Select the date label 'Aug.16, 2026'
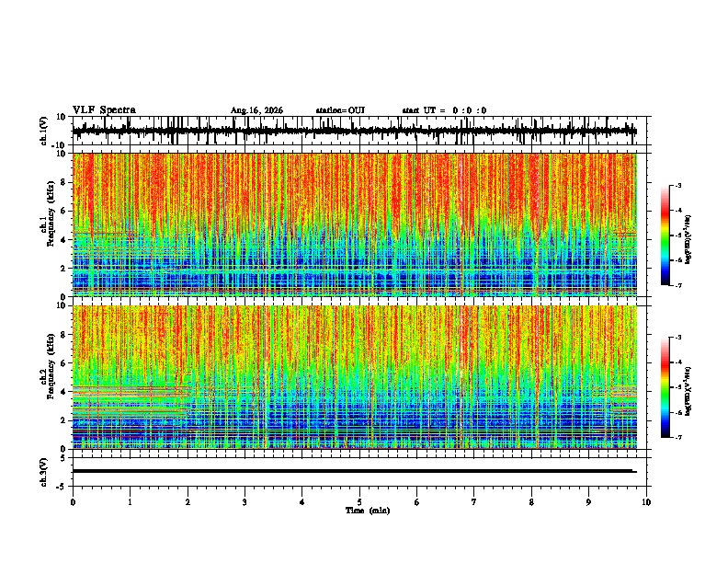The height and width of the screenshot is (563, 728). pos(256,110)
